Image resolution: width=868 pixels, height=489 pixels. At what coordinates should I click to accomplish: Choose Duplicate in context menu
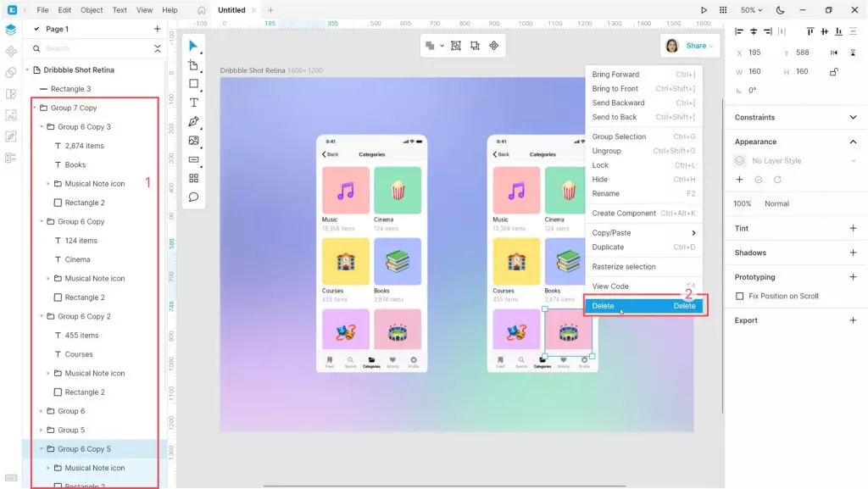(643, 247)
